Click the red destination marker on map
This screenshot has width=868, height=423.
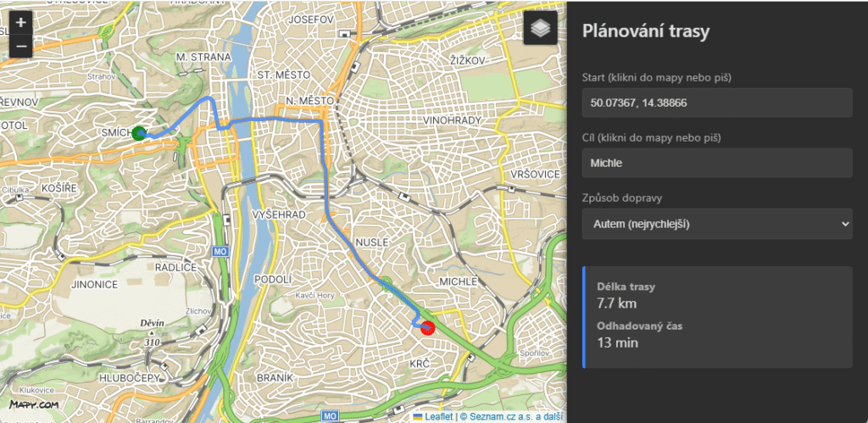click(x=427, y=327)
